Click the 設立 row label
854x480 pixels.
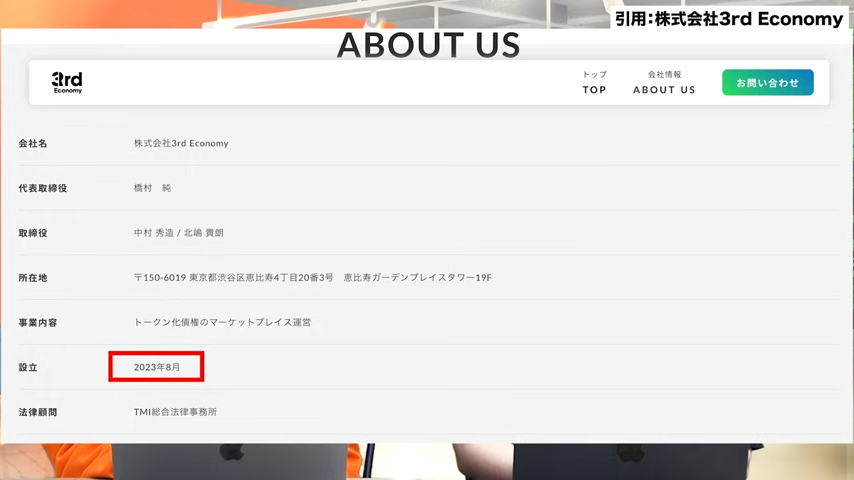point(28,368)
